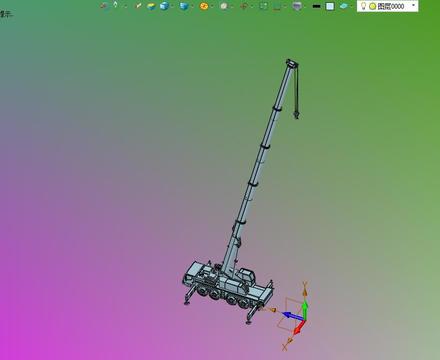Toggle the lightbulb layer visibility icon
This screenshot has height=360, width=440.
363,6
